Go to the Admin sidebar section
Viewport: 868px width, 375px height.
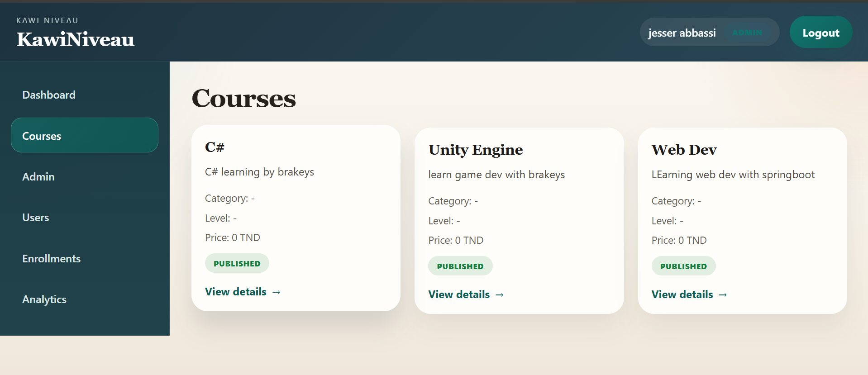tap(85, 177)
